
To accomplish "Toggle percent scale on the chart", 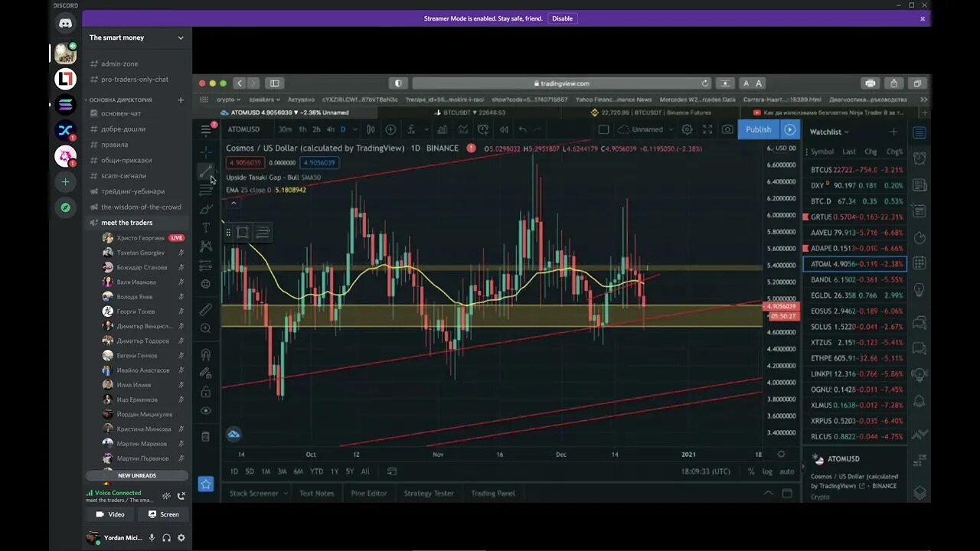I will (751, 471).
